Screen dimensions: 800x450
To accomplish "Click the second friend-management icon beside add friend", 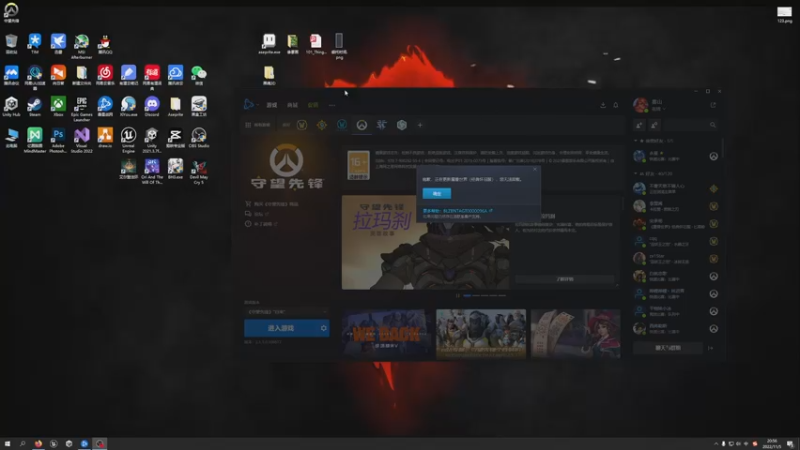I will tap(655, 125).
